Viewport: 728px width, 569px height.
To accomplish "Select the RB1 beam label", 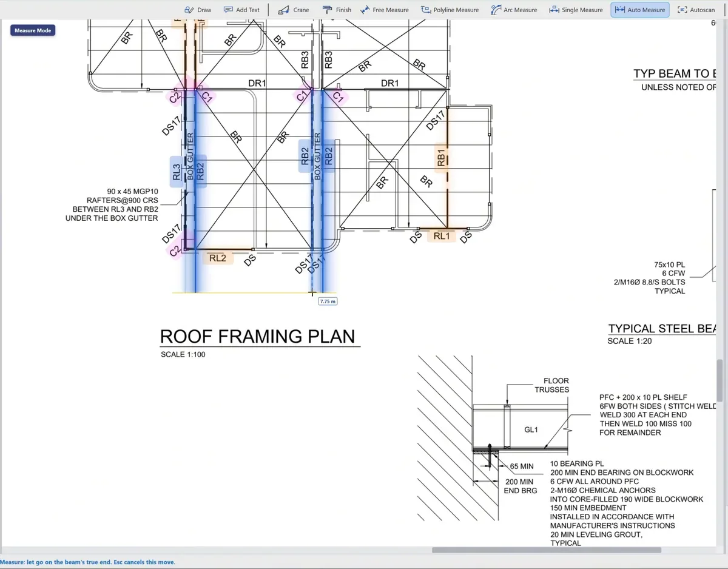I will [x=441, y=158].
